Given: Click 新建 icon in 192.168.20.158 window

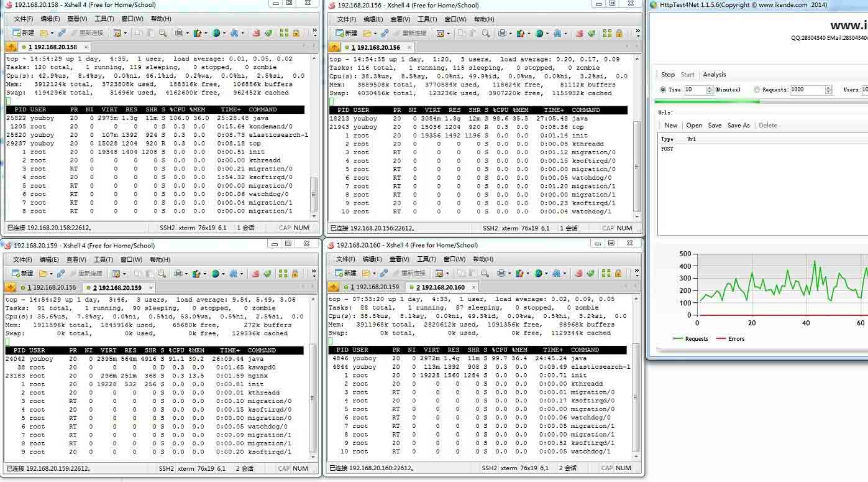Looking at the screenshot, I should pos(23,33).
